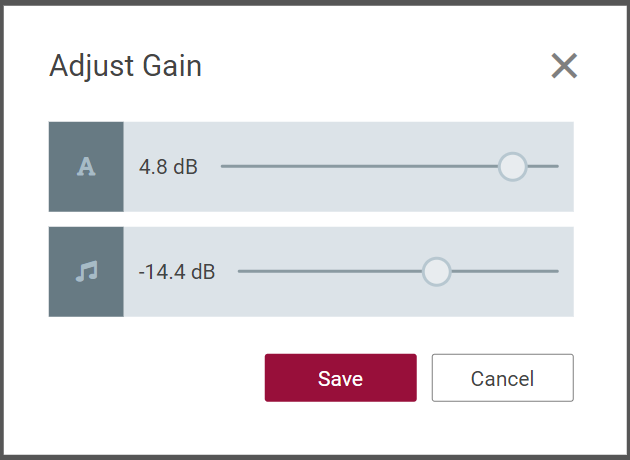Click music slider track midway between handle and maximum
Image resolution: width=630 pixels, height=460 pixels.
(497, 271)
